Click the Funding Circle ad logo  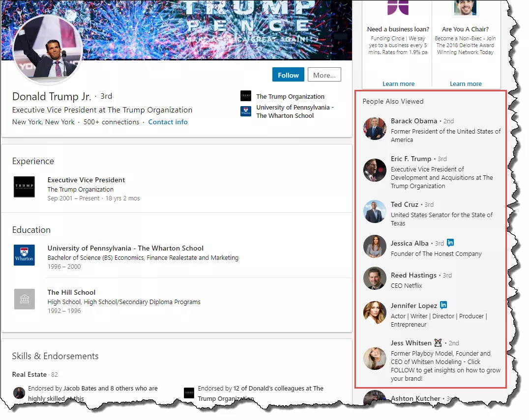point(398,7)
